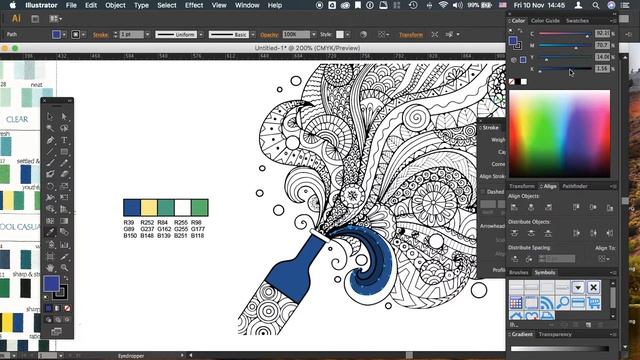Select the Pen tool
Image resolution: width=640 pixels, height=360 pixels.
50,140
